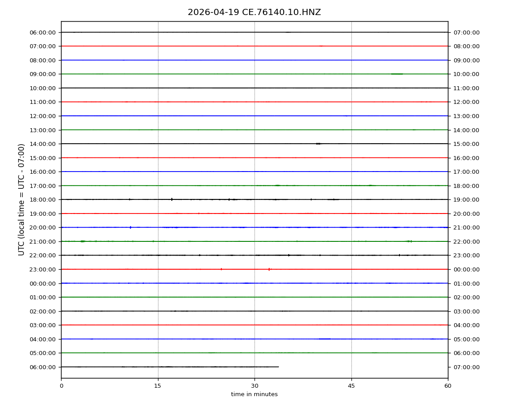Click the "time in minutes" x-axis label
This screenshot has height=420, width=509.
click(254, 394)
